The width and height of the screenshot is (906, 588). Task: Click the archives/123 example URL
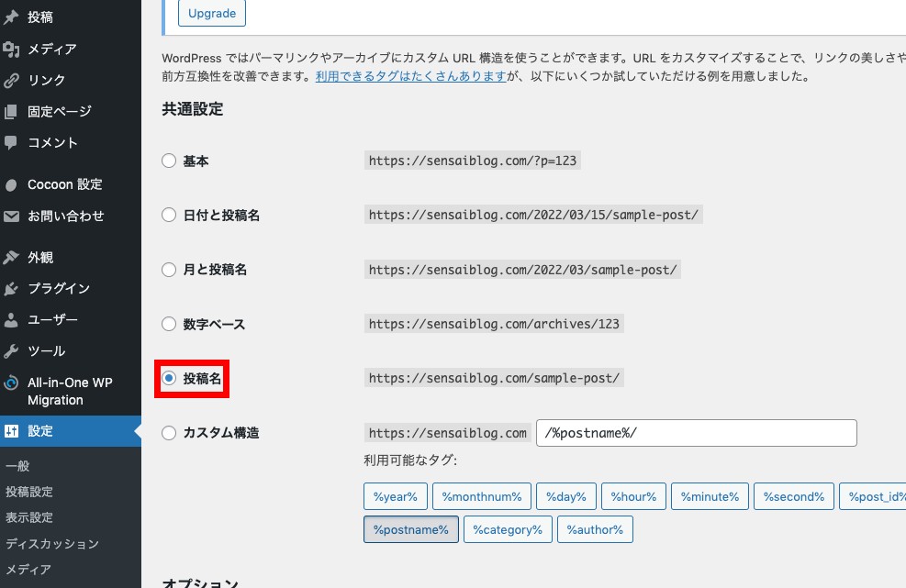494,324
